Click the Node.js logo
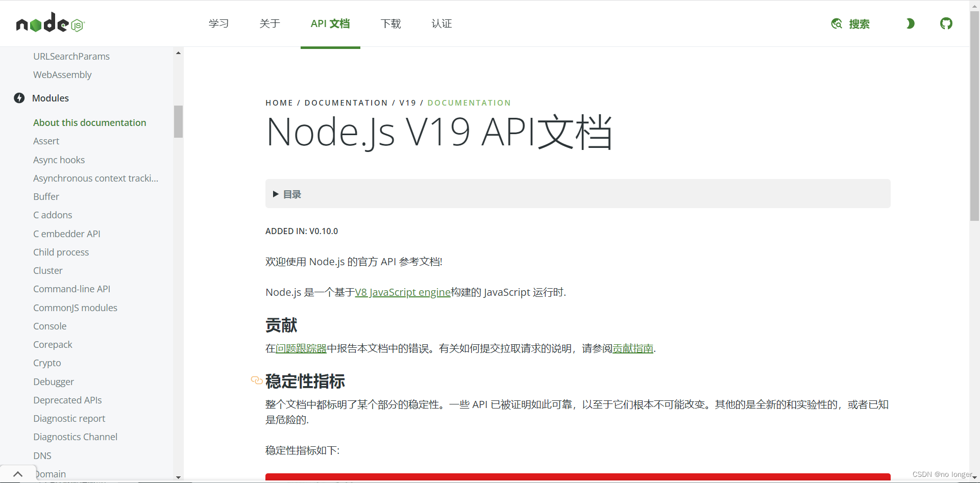This screenshot has height=483, width=980. pos(50,23)
